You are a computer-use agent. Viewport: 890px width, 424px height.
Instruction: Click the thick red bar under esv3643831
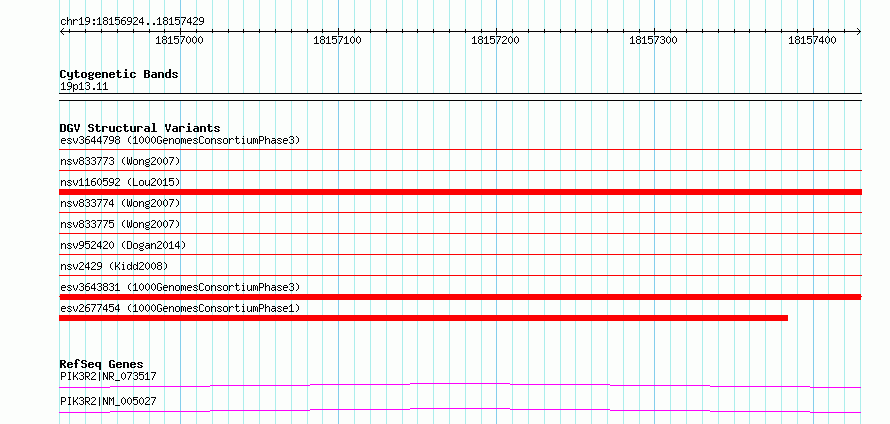click(x=460, y=297)
